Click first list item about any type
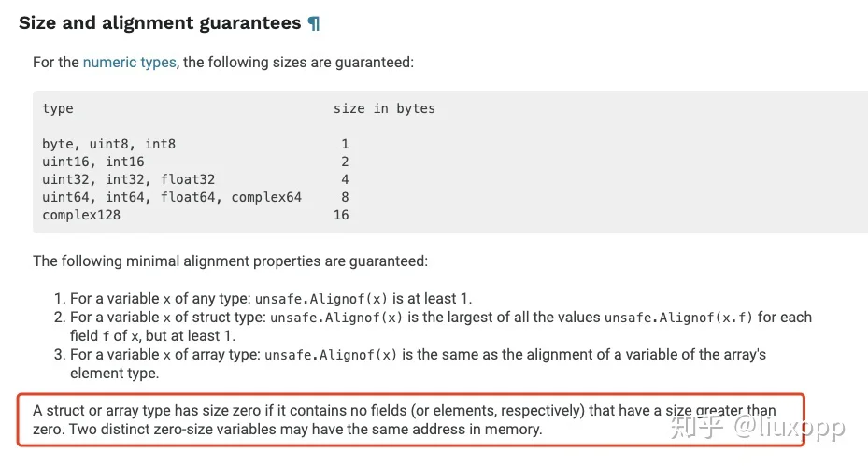The height and width of the screenshot is (466, 868). (x=263, y=299)
